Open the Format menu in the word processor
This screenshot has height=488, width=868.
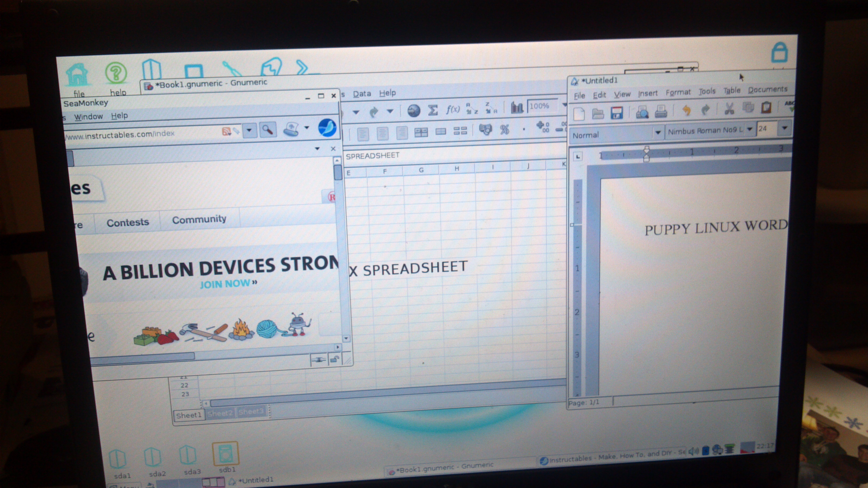coord(678,92)
